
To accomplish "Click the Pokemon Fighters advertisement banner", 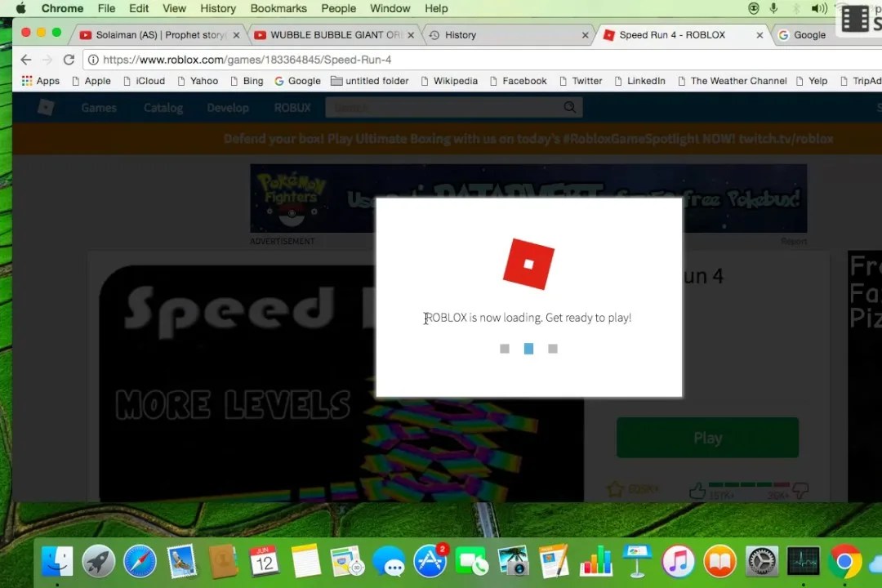I will (x=528, y=198).
